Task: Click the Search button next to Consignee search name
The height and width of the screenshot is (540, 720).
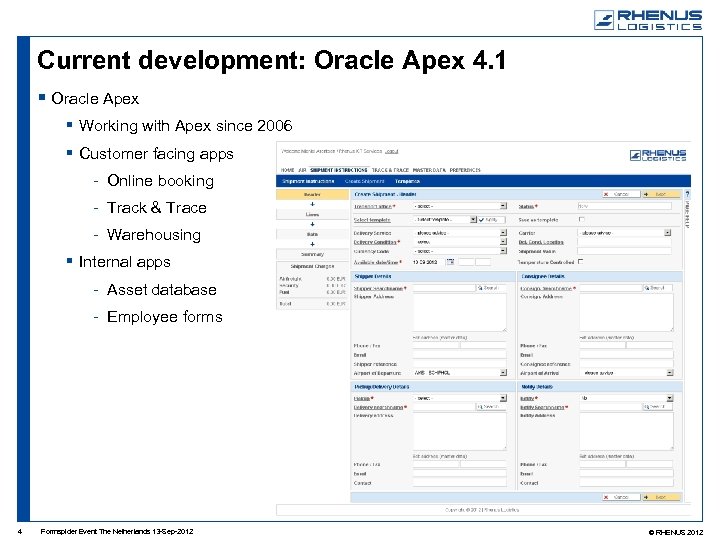Action: (x=657, y=288)
